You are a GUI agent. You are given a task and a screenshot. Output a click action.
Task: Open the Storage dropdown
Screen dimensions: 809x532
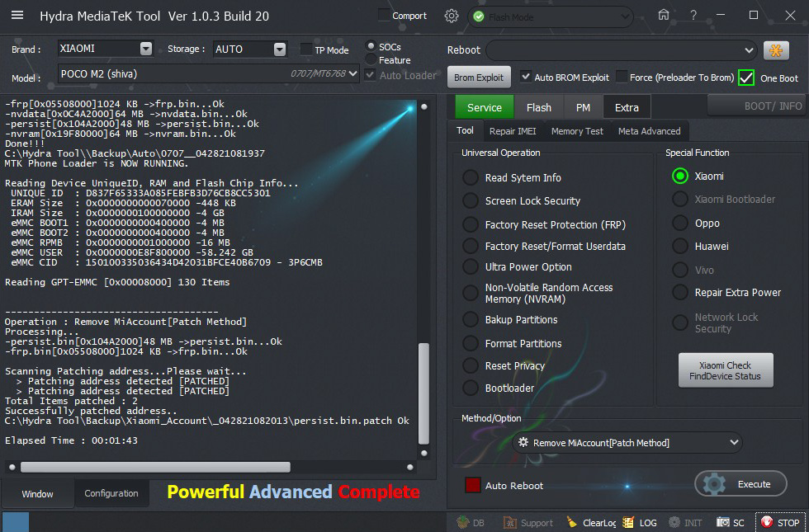coord(280,49)
